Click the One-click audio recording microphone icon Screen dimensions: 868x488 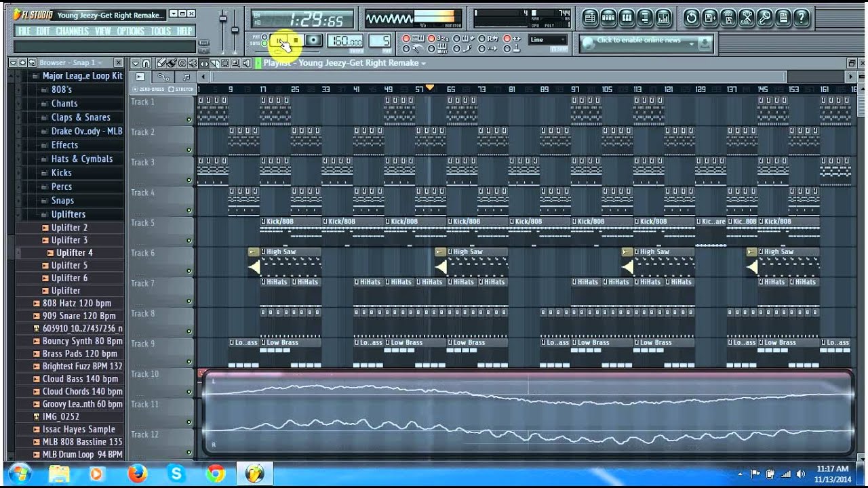click(765, 18)
